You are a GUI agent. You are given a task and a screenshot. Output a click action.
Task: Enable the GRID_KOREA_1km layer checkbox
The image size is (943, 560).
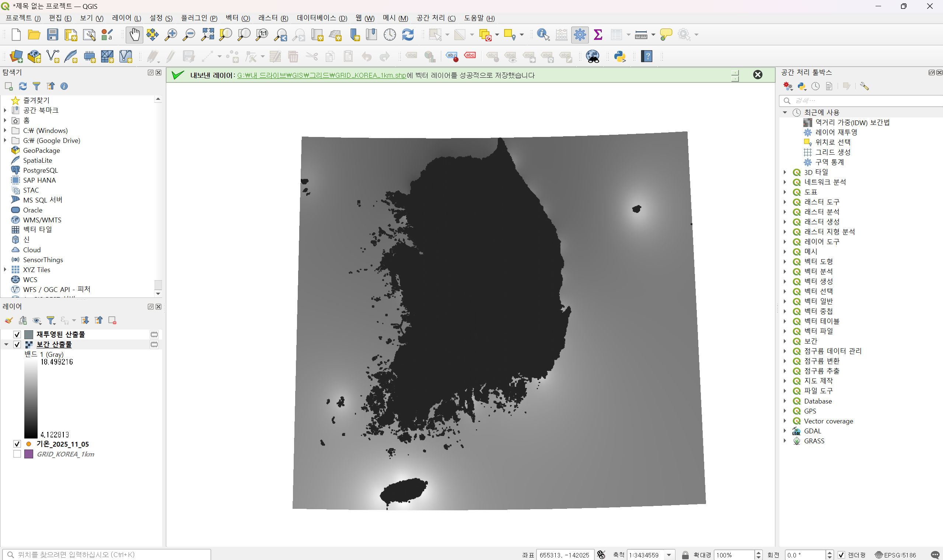click(17, 454)
